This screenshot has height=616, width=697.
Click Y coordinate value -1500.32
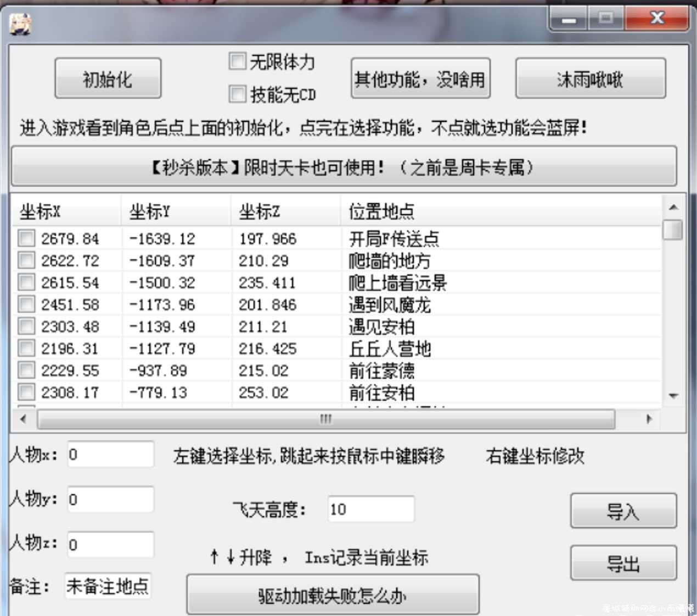(162, 283)
